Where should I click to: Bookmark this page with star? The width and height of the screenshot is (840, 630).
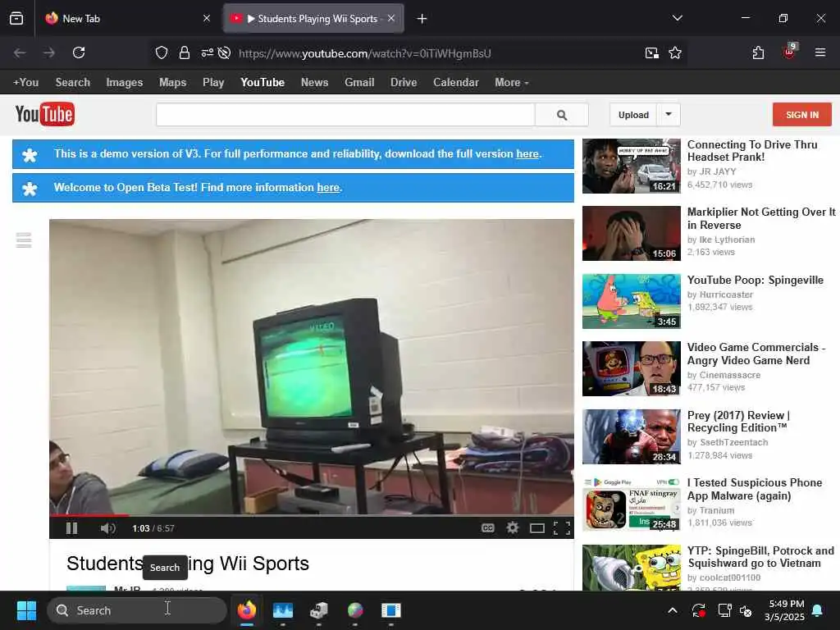point(675,52)
